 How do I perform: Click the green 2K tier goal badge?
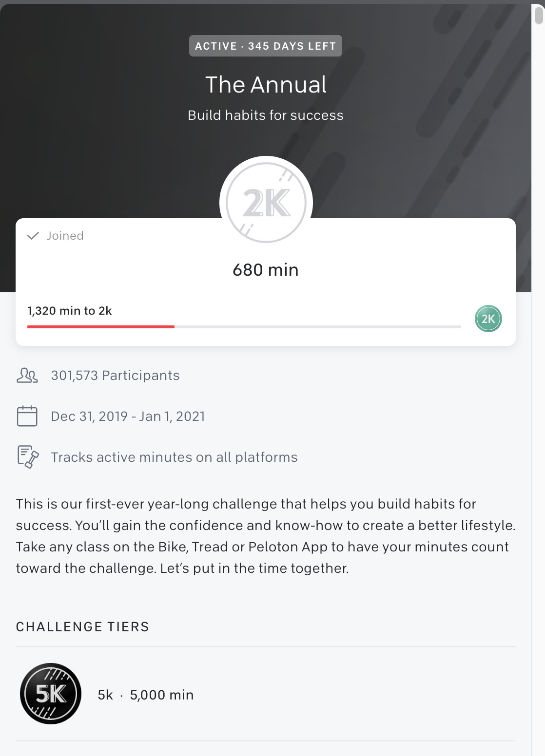(x=488, y=319)
